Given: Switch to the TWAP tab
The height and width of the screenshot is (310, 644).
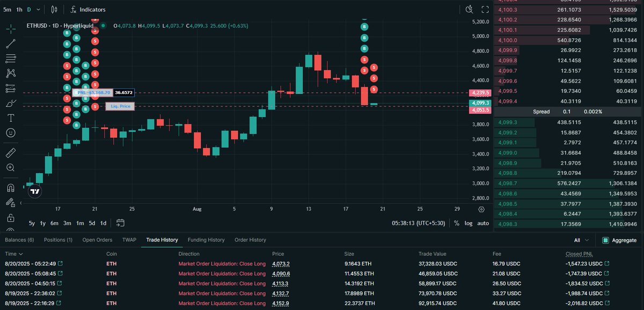Looking at the screenshot, I should [x=129, y=240].
